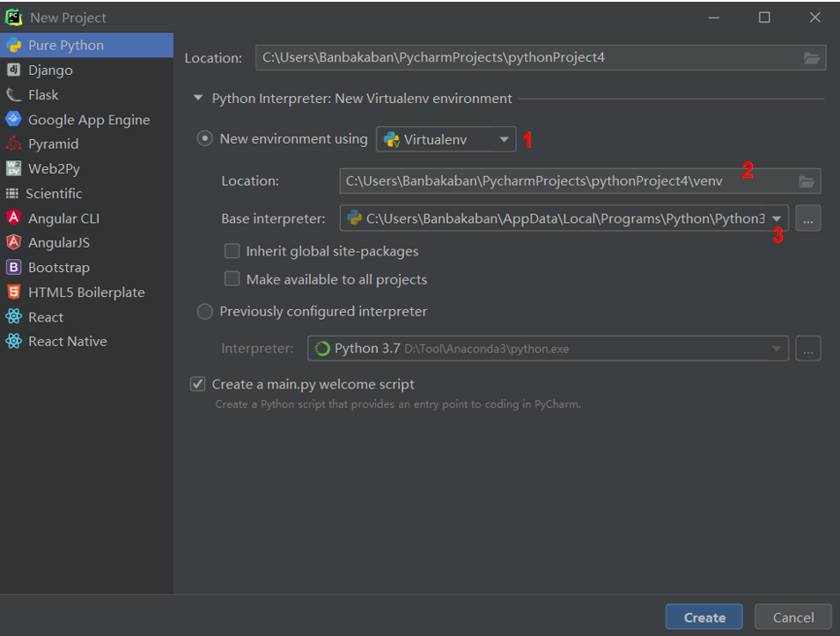Browse for the venv location with the folder icon
This screenshot has height=636, width=840.
pyautogui.click(x=807, y=181)
